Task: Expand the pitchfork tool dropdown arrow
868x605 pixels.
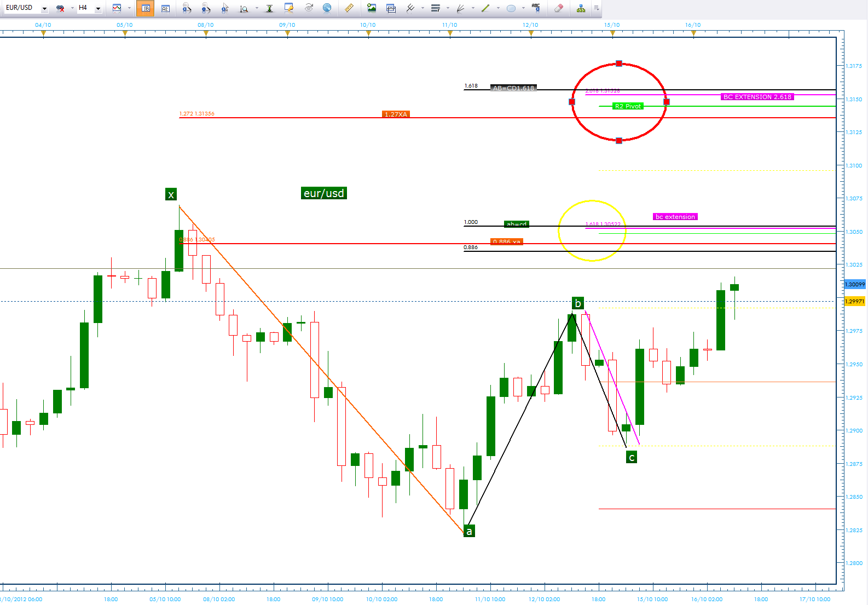Action: tap(423, 8)
